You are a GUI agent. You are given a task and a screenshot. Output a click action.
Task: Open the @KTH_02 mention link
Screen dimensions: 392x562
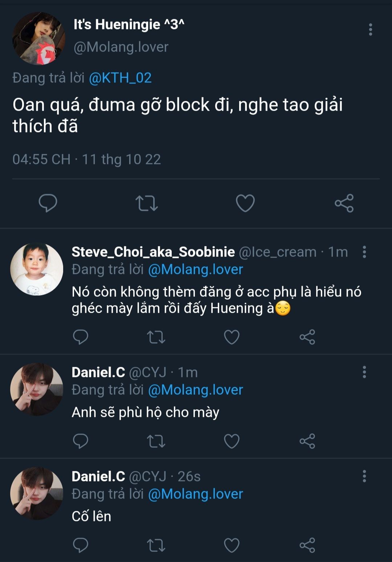[x=120, y=78]
